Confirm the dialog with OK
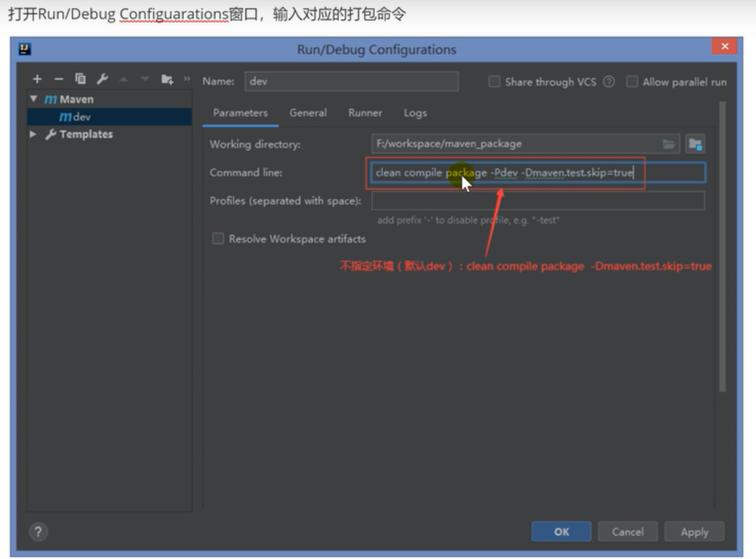Viewport: 756px width, 559px height. tap(561, 532)
